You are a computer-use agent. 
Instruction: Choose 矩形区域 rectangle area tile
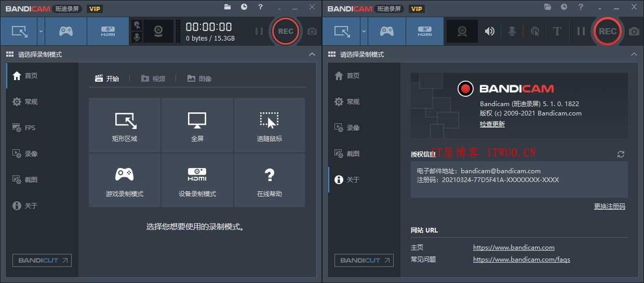click(x=125, y=125)
